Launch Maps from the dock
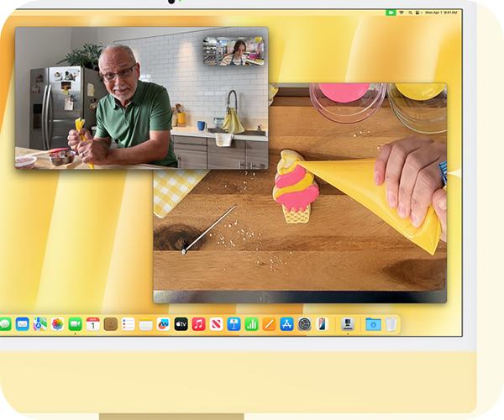504x420 pixels. 39,324
